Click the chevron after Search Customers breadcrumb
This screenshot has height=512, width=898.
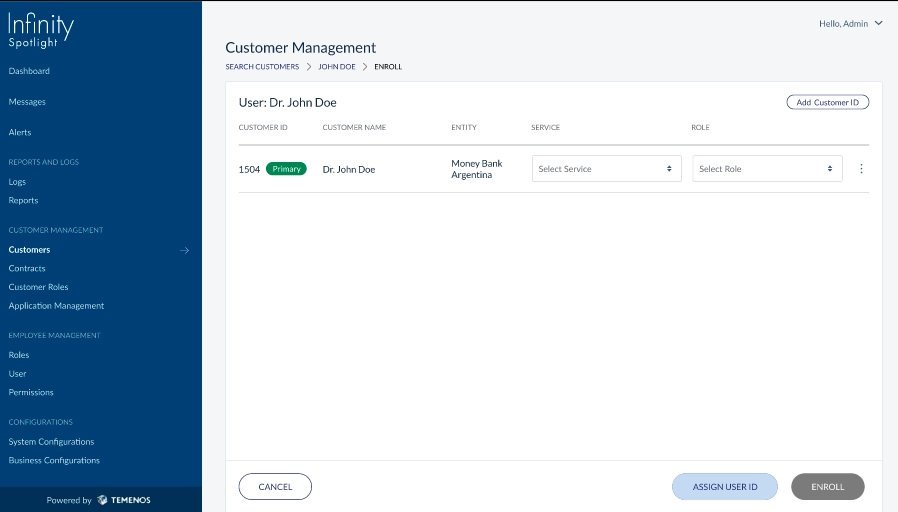[x=309, y=67]
